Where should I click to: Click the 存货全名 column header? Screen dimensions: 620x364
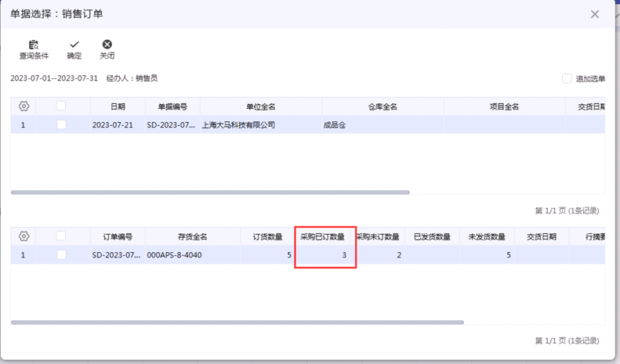click(191, 236)
